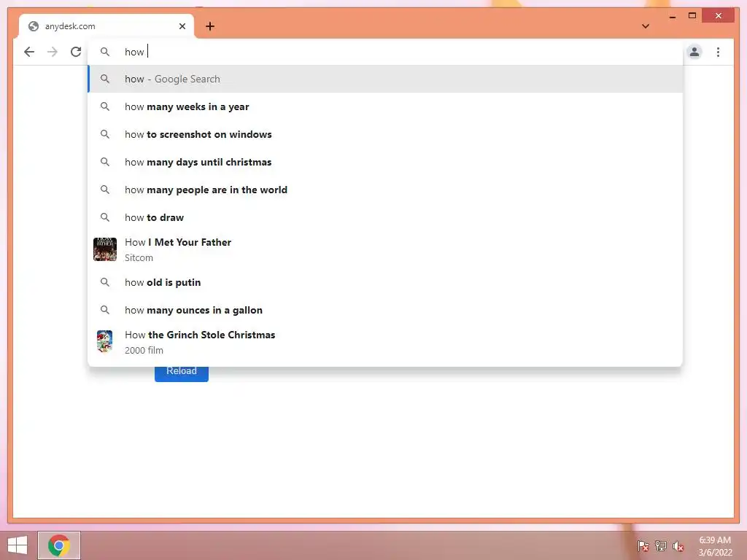Click the tab search chevron in title bar
This screenshot has height=560, width=747.
point(646,26)
